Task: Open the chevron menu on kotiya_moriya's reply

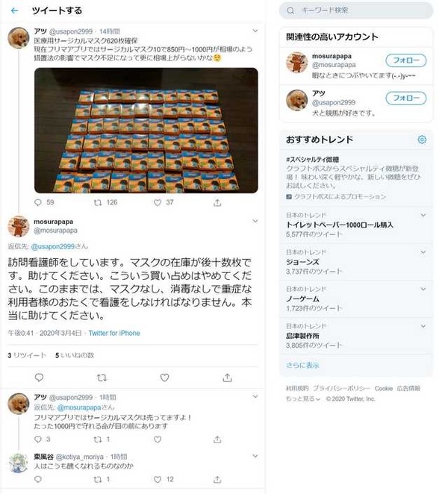Action: click(255, 456)
